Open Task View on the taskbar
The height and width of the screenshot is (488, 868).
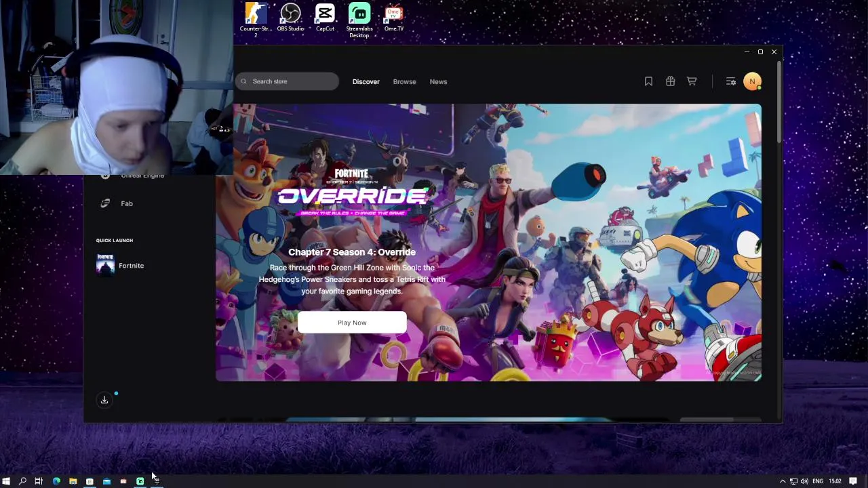point(39,481)
